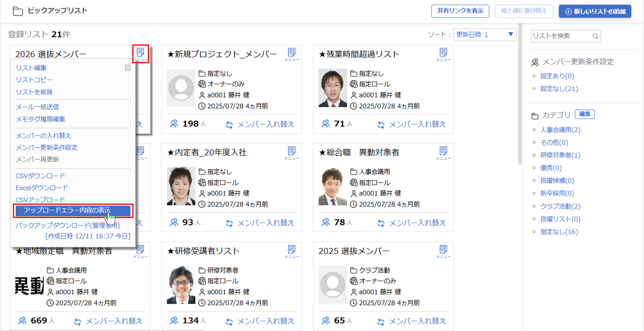The height and width of the screenshot is (331, 644).
Task: Click the vertical scrollbar of the list area
Action: [x=520, y=95]
